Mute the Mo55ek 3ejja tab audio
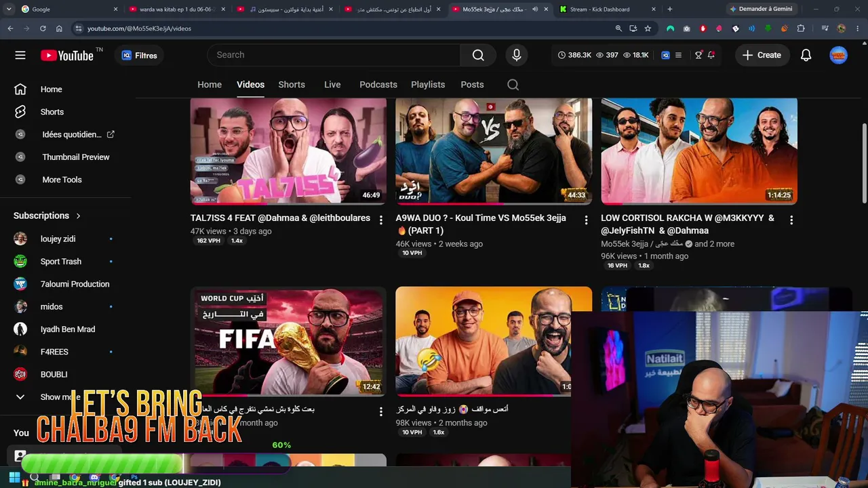Image resolution: width=868 pixels, height=488 pixels. pos(535,9)
